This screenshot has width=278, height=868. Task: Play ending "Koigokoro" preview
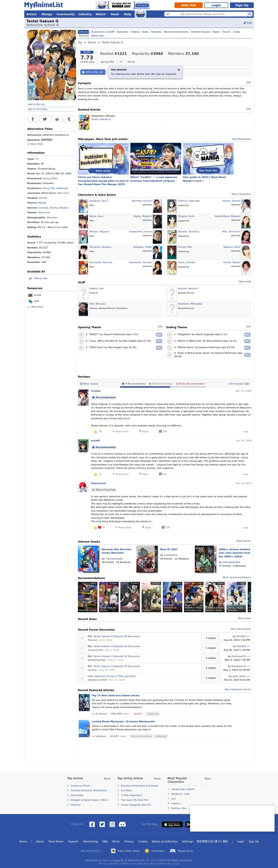[170, 334]
